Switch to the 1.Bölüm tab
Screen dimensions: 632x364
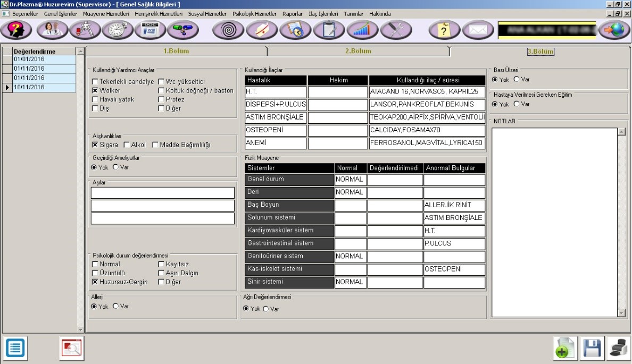click(x=176, y=51)
